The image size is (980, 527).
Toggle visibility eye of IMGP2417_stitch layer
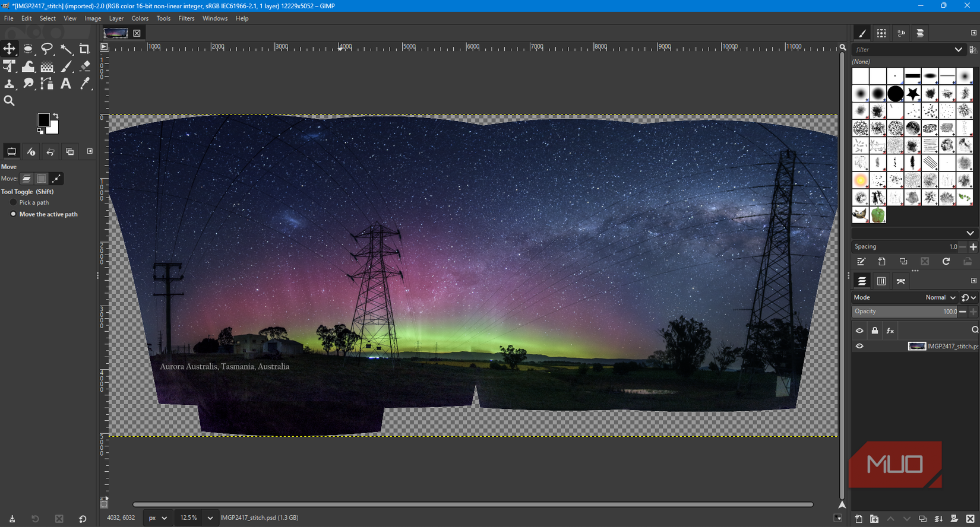pyautogui.click(x=859, y=346)
